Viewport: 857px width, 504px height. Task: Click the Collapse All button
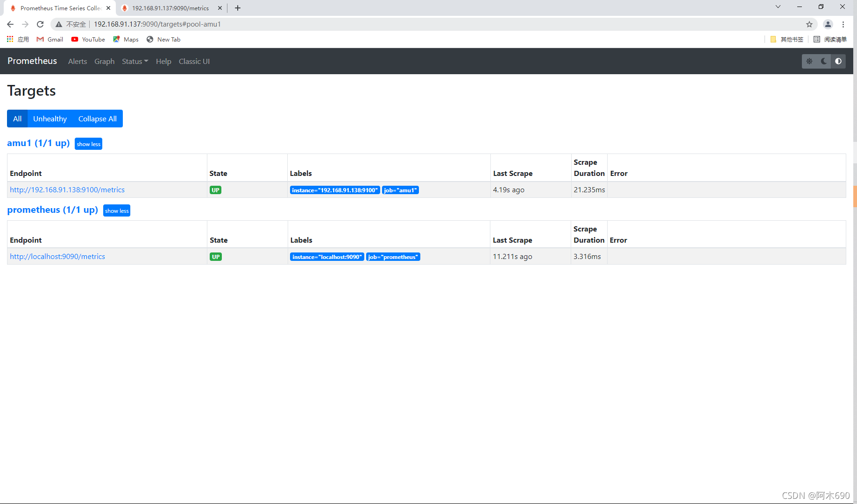click(98, 119)
